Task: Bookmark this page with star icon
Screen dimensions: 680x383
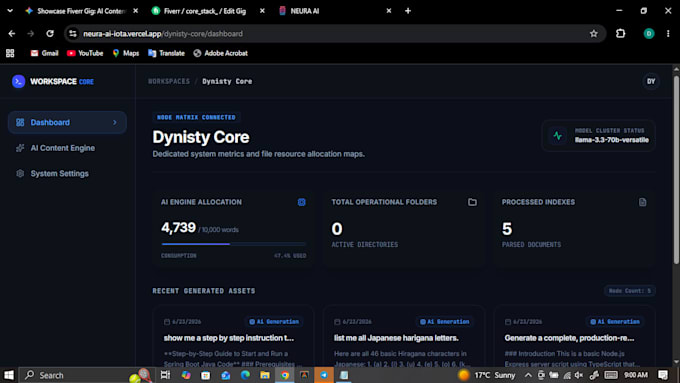Action: click(594, 33)
